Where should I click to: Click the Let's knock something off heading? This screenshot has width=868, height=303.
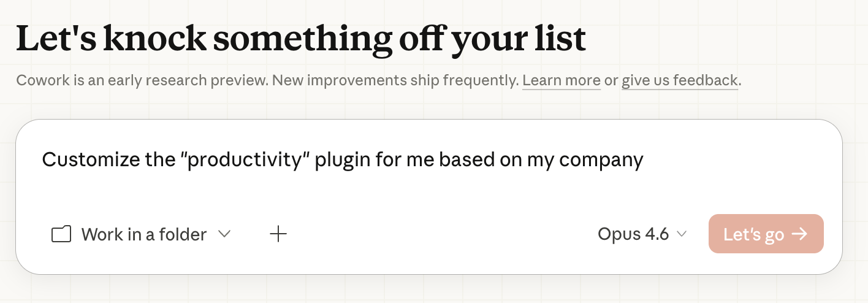[x=300, y=38]
